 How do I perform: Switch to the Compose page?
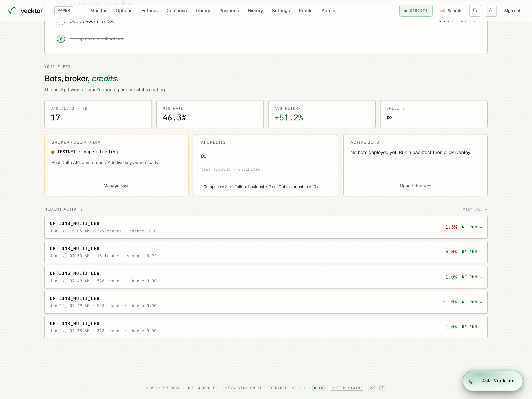177,11
